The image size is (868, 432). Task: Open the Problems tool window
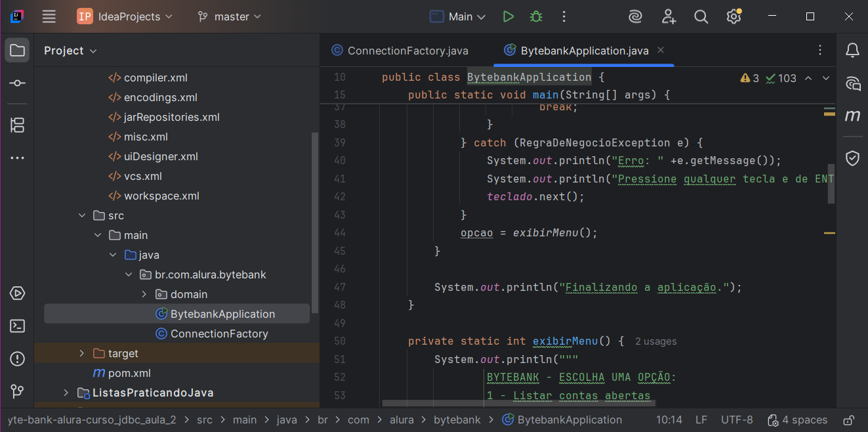(x=18, y=358)
